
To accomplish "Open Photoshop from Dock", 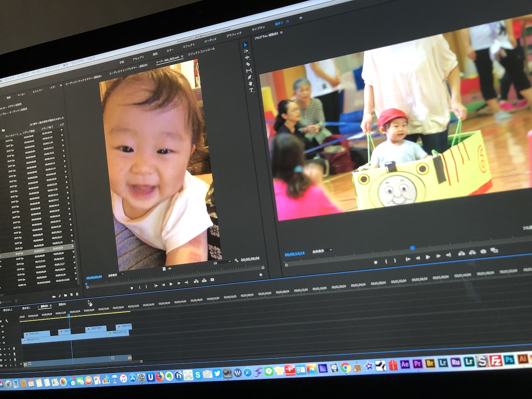I will [509, 360].
